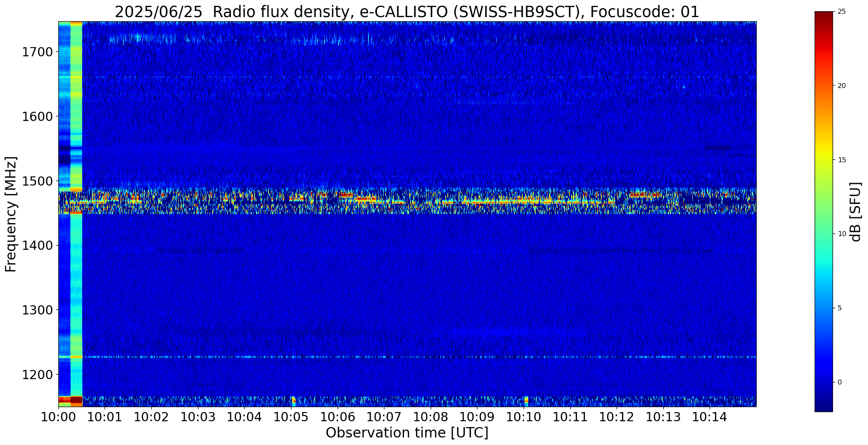The width and height of the screenshot is (868, 445).
Task: Click the 10:13 time tick label
Action: (x=663, y=417)
